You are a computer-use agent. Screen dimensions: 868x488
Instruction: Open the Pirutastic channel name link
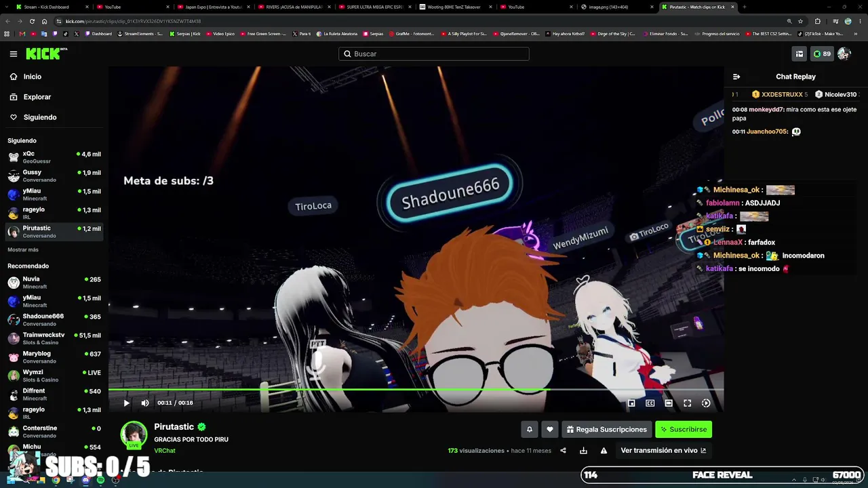click(x=174, y=427)
